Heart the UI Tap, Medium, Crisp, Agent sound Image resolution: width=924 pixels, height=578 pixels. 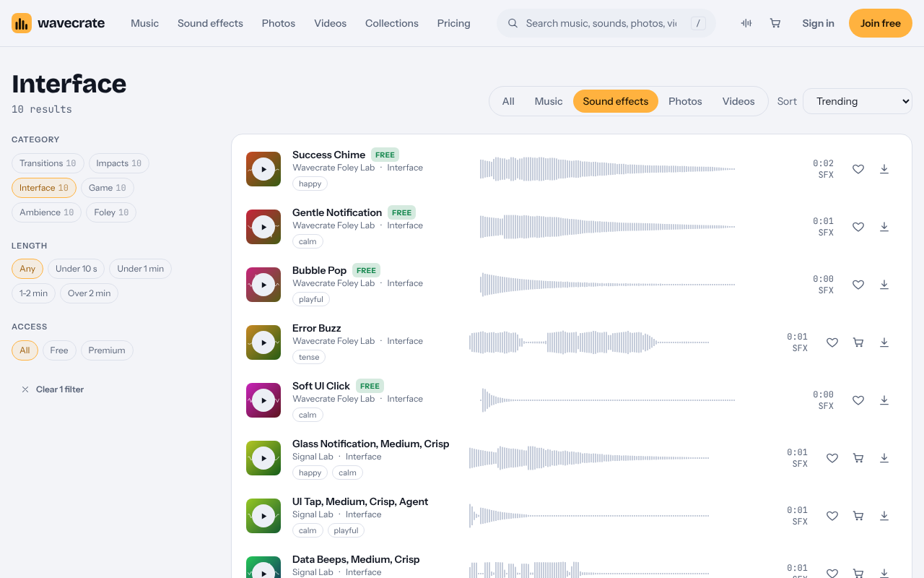[x=832, y=516]
